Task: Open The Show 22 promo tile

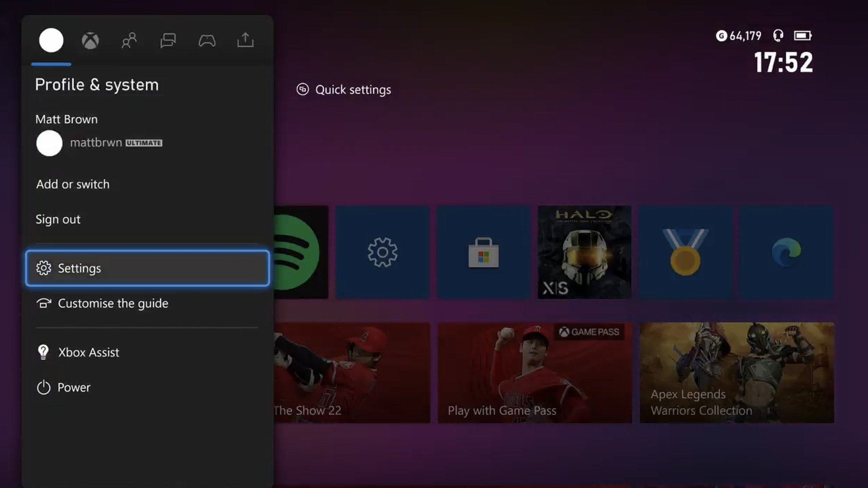Action: click(352, 373)
